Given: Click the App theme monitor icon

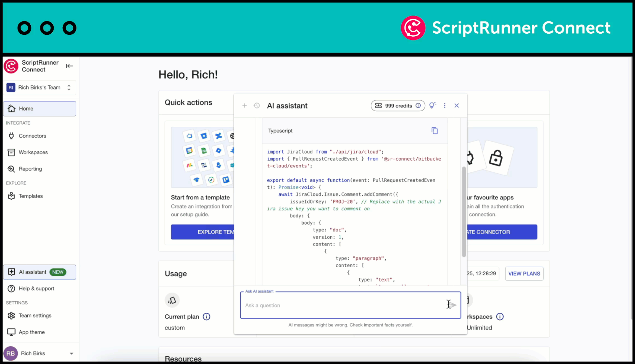Looking at the screenshot, I should 11,332.
